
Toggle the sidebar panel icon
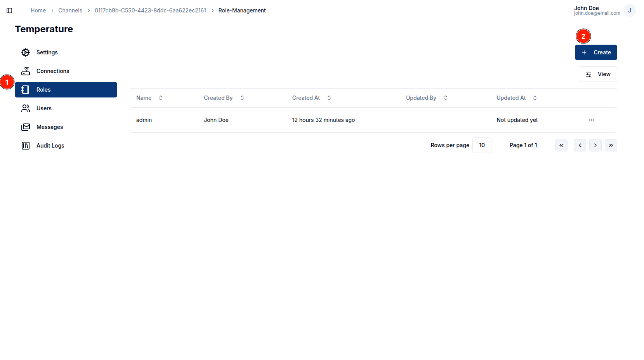[9, 10]
